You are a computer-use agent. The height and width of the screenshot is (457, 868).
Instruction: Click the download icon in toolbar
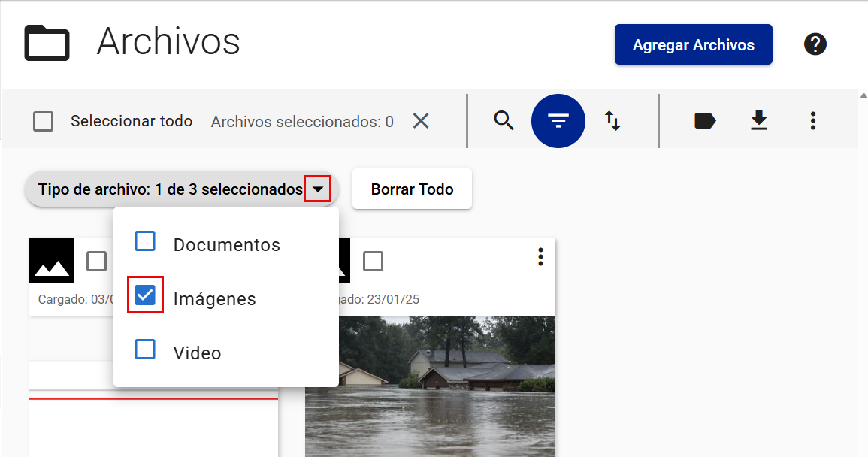click(759, 120)
